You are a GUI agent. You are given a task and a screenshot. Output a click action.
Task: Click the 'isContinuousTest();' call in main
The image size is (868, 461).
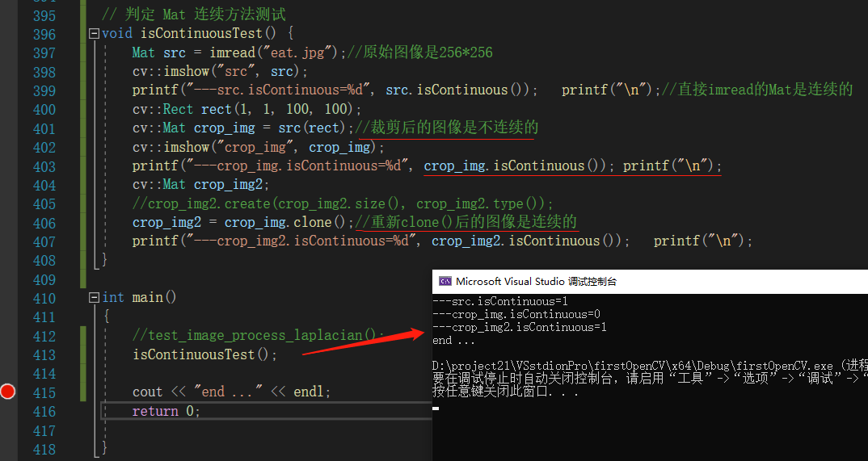pos(204,354)
